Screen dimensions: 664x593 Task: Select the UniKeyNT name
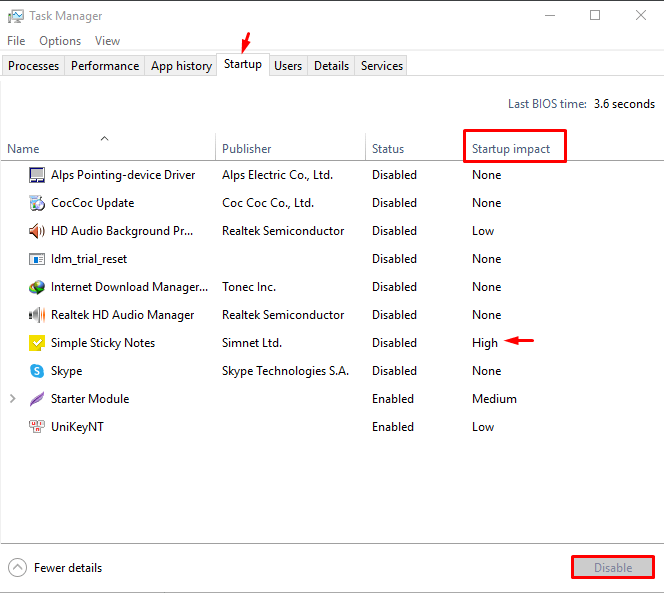pyautogui.click(x=77, y=427)
